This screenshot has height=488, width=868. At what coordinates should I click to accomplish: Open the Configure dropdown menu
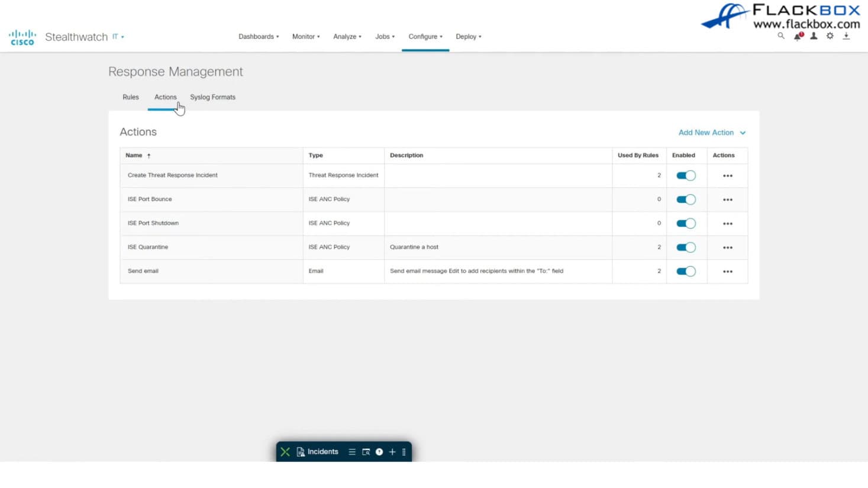tap(425, 37)
